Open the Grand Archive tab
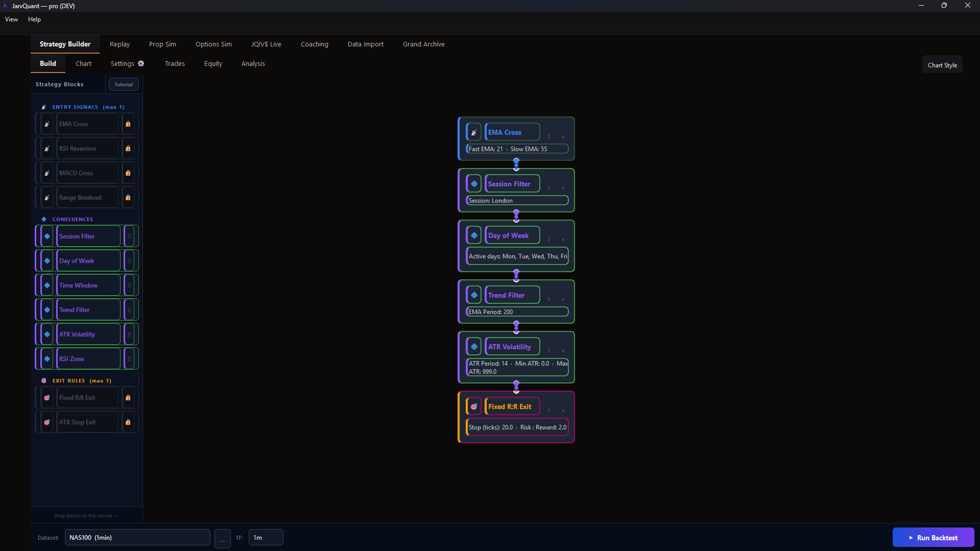Image resolution: width=980 pixels, height=551 pixels. point(424,44)
